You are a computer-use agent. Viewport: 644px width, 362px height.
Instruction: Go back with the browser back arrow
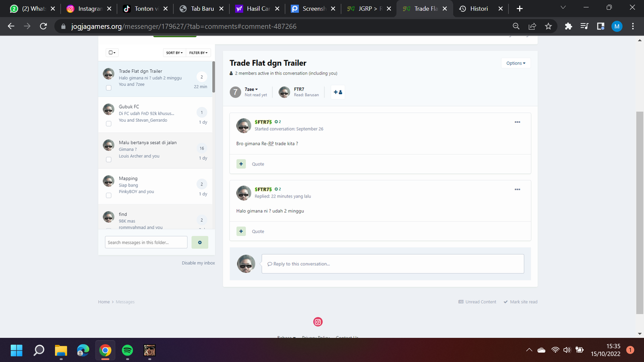tap(11, 26)
